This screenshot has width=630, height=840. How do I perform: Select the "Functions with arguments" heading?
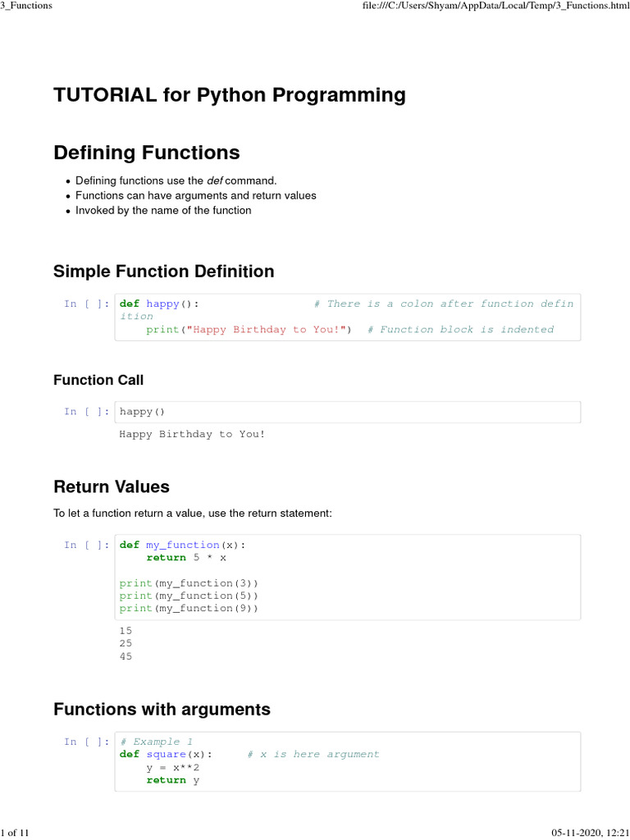tap(162, 709)
